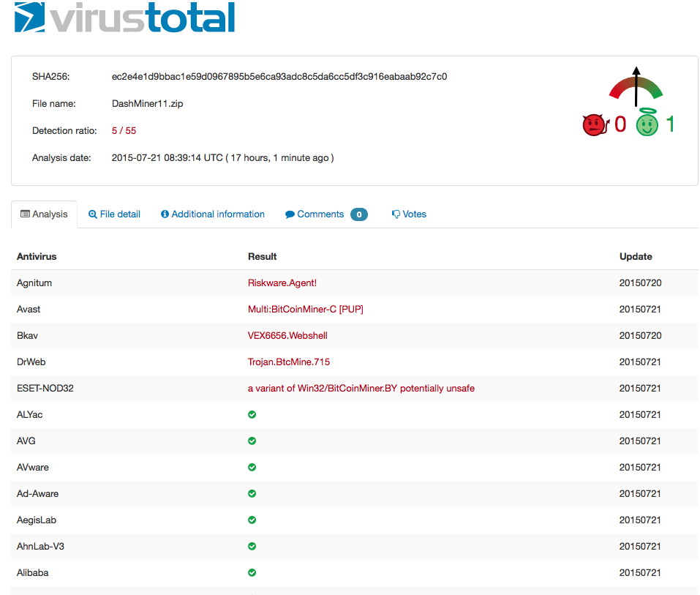
Task: Switch to the Comments tab
Action: pyautogui.click(x=326, y=214)
